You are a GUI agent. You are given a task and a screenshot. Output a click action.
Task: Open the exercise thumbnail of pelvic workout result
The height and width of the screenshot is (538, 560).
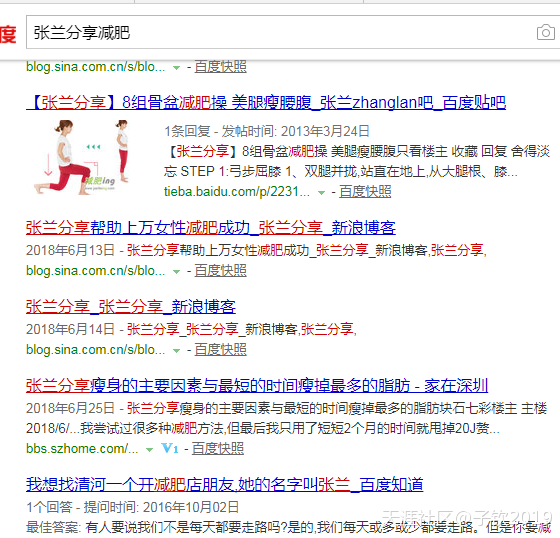click(82, 157)
